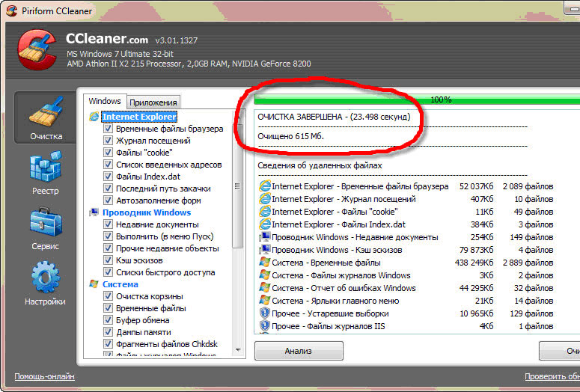The height and width of the screenshot is (392, 580).
Task: Click Windows icon of Отчет об ошибках result
Action: click(x=264, y=288)
